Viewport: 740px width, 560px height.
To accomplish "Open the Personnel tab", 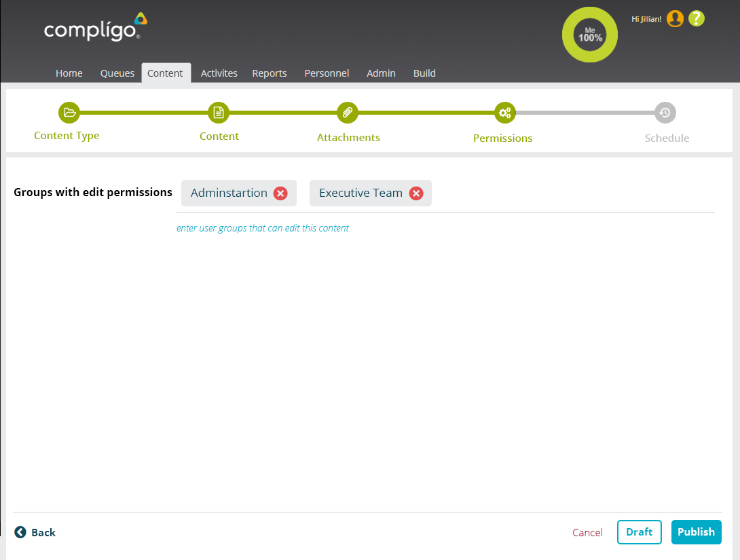I will pos(327,73).
